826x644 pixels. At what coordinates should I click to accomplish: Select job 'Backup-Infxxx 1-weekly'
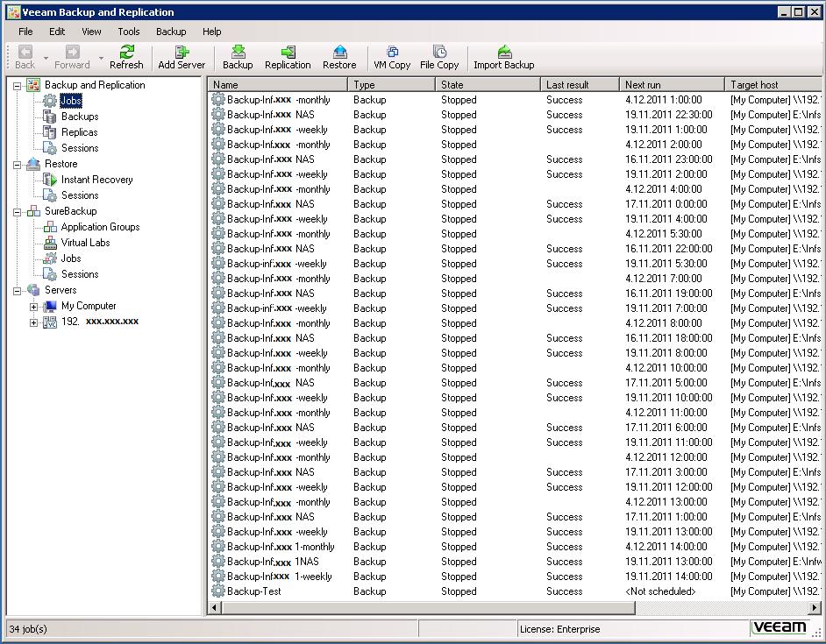pos(279,576)
